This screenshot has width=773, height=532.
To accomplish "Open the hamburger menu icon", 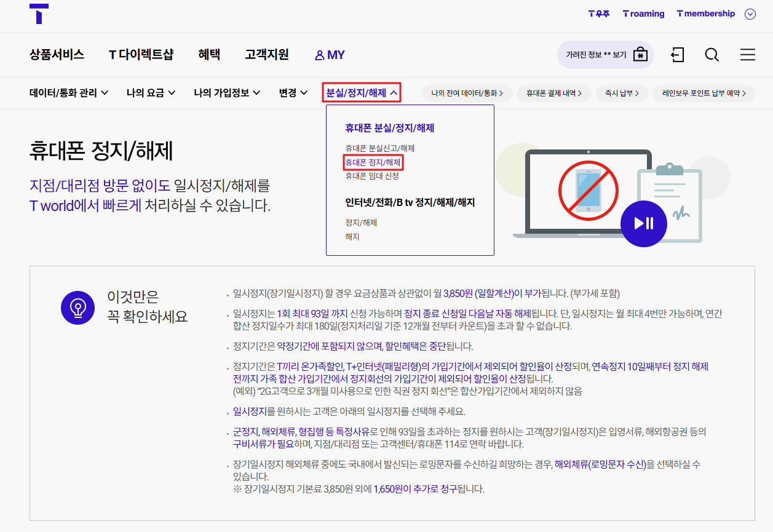I will (748, 55).
